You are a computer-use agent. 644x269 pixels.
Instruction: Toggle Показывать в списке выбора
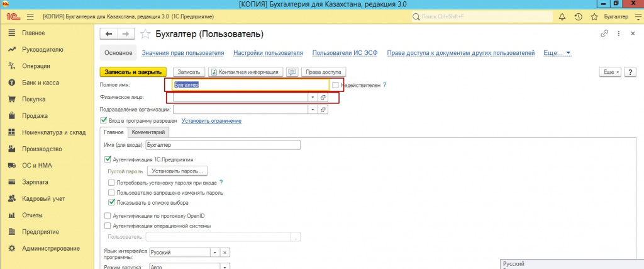pos(111,202)
